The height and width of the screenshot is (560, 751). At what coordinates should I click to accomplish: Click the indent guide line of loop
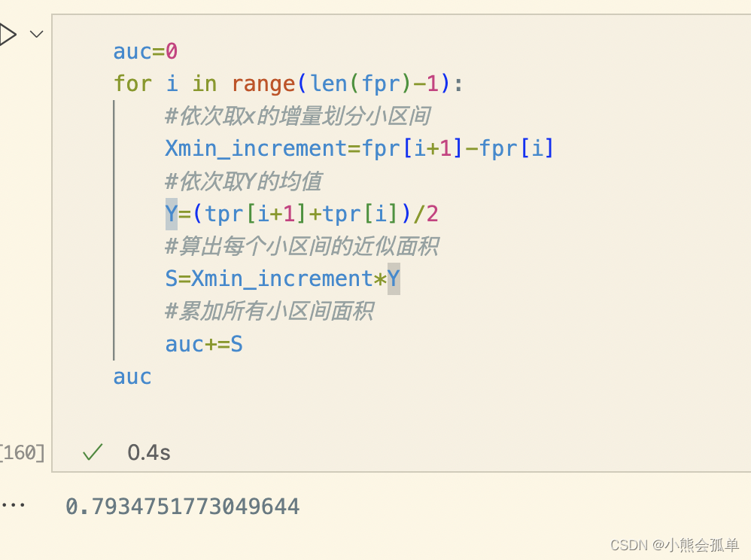114,230
